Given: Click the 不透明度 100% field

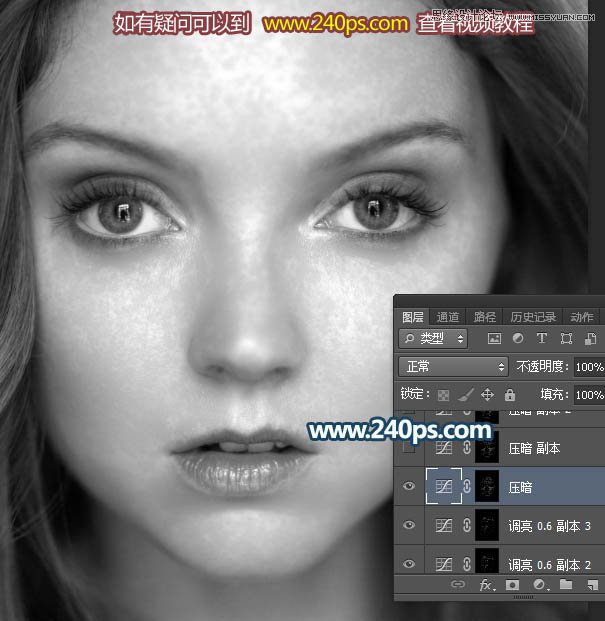Looking at the screenshot, I should pyautogui.click(x=589, y=367).
